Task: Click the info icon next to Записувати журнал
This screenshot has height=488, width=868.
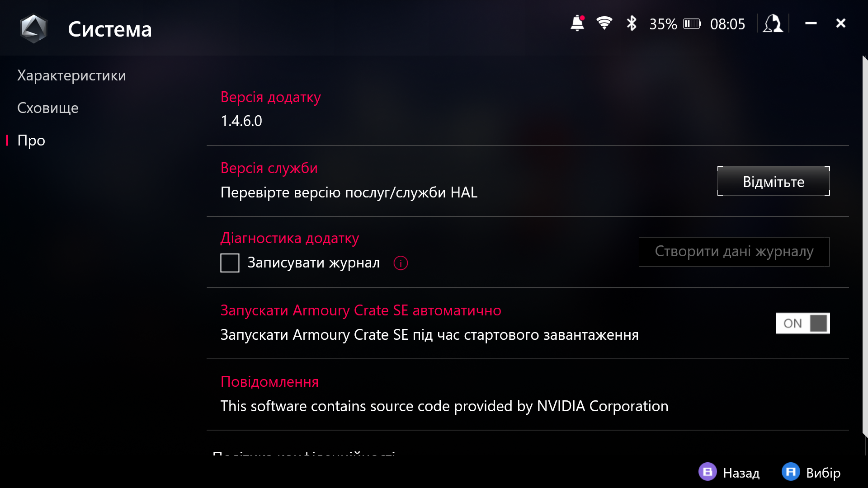Action: tap(400, 263)
